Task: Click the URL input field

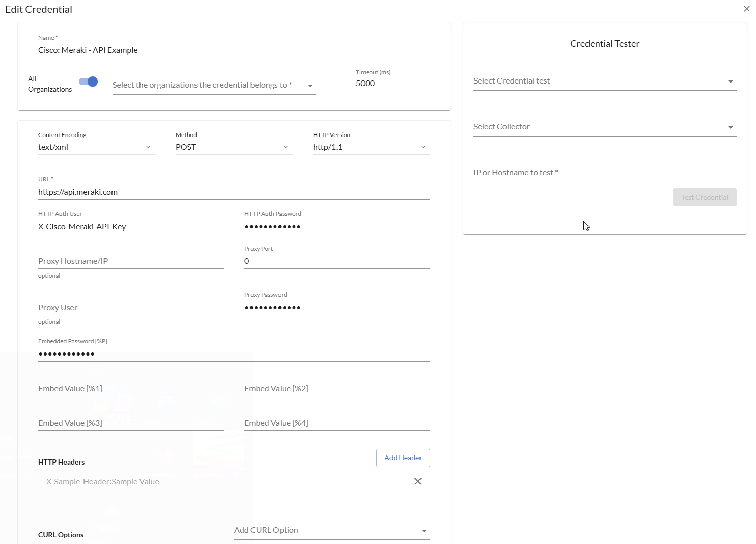Action: point(234,192)
